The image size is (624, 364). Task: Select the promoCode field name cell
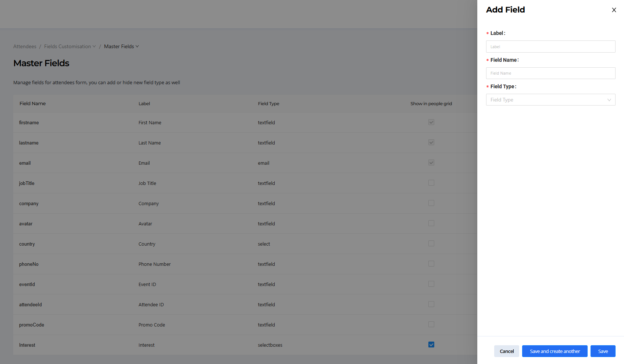[32, 325]
